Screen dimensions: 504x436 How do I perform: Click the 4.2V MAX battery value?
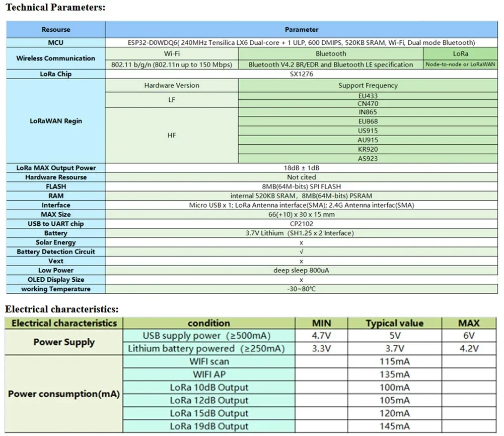click(x=469, y=348)
